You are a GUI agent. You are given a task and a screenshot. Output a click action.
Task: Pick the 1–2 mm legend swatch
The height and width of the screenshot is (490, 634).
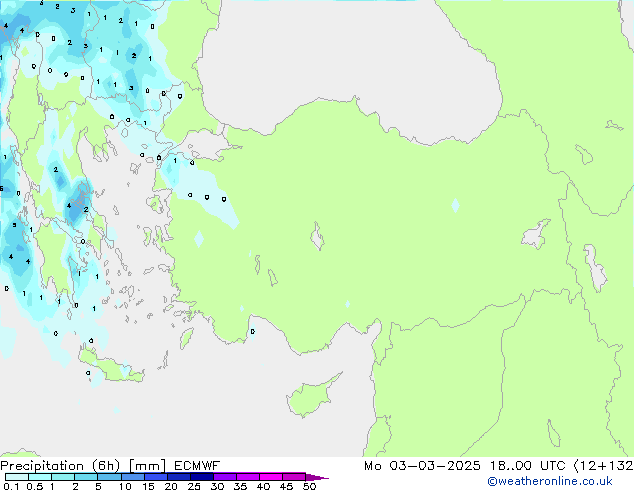tap(63, 477)
